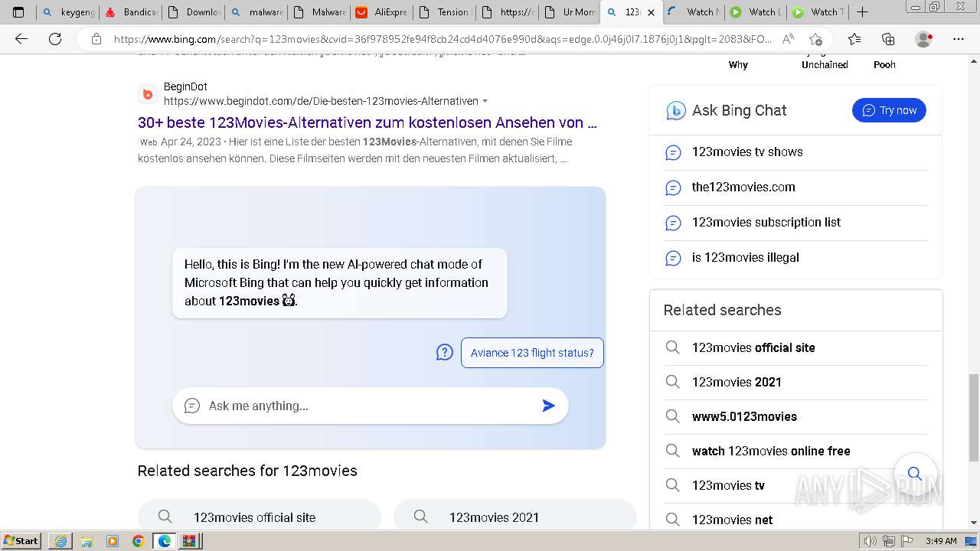Open the Favorites list

(854, 39)
